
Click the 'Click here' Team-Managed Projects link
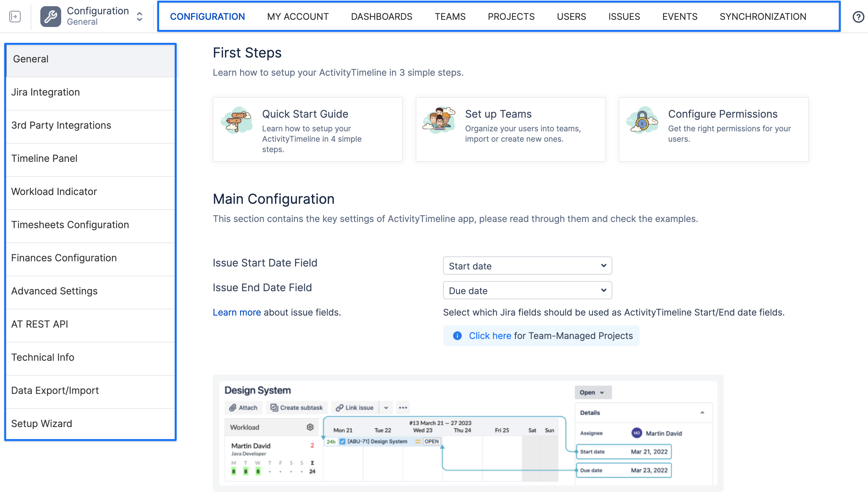490,335
